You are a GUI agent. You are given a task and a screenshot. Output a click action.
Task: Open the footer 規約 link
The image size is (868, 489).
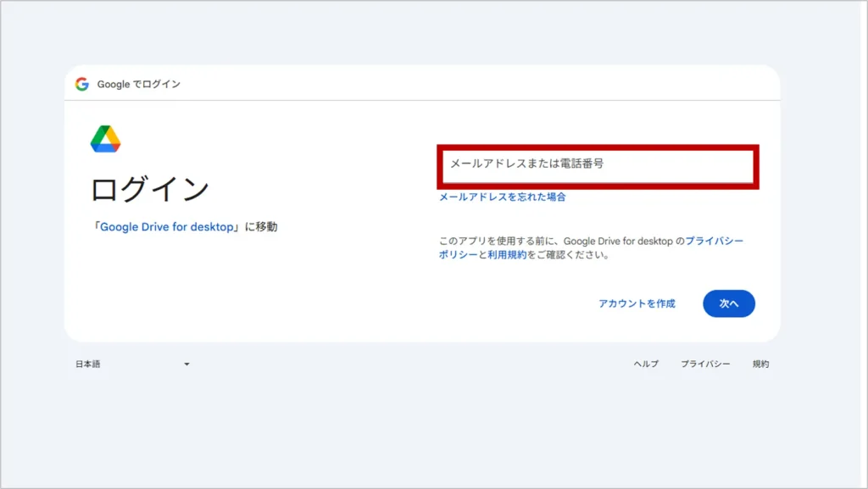point(760,364)
